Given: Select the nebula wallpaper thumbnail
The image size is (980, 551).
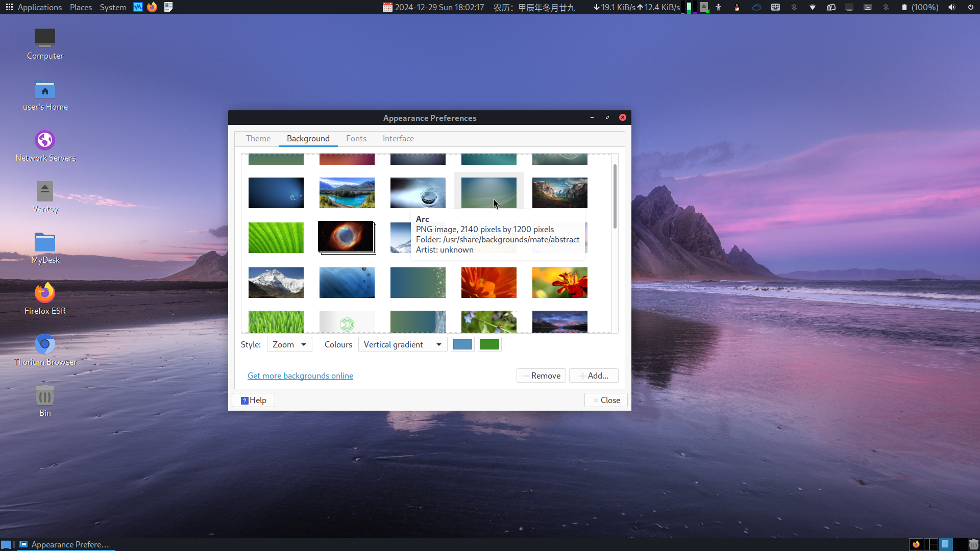Looking at the screenshot, I should [x=346, y=237].
